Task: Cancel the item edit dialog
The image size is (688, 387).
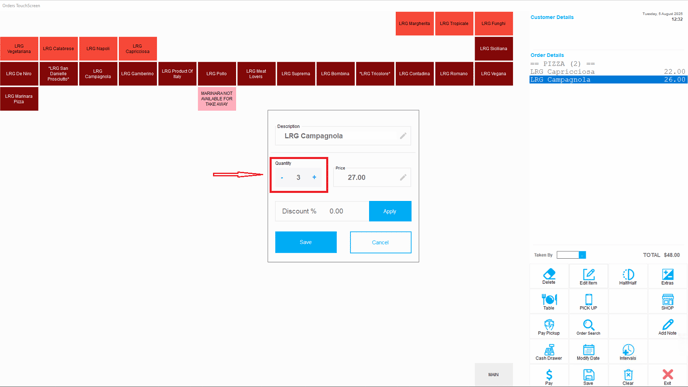Action: 380,242
